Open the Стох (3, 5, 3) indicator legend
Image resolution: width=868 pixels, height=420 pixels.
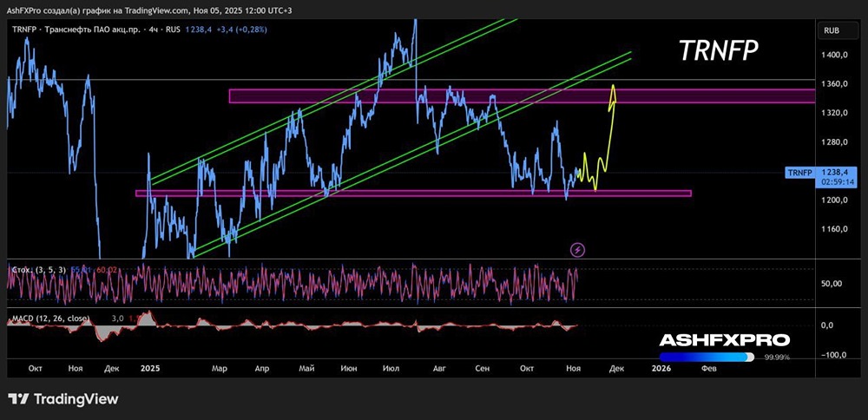[39, 270]
